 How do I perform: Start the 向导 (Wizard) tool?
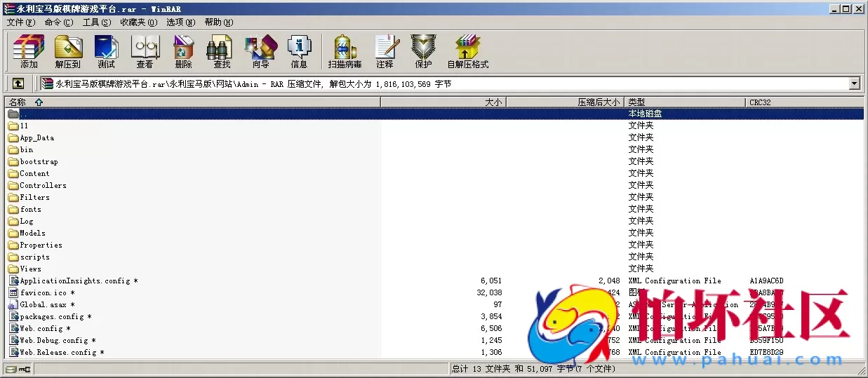(x=260, y=51)
